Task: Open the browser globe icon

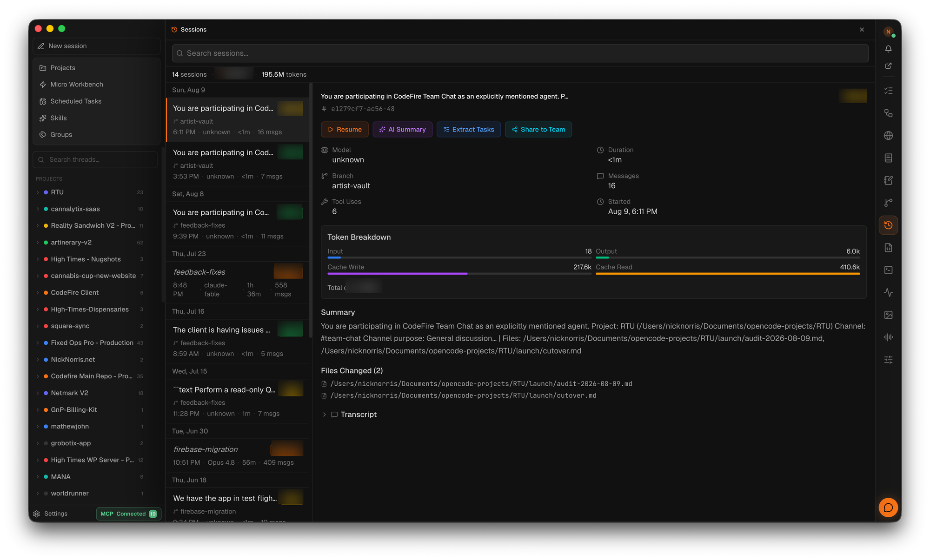Action: click(888, 136)
